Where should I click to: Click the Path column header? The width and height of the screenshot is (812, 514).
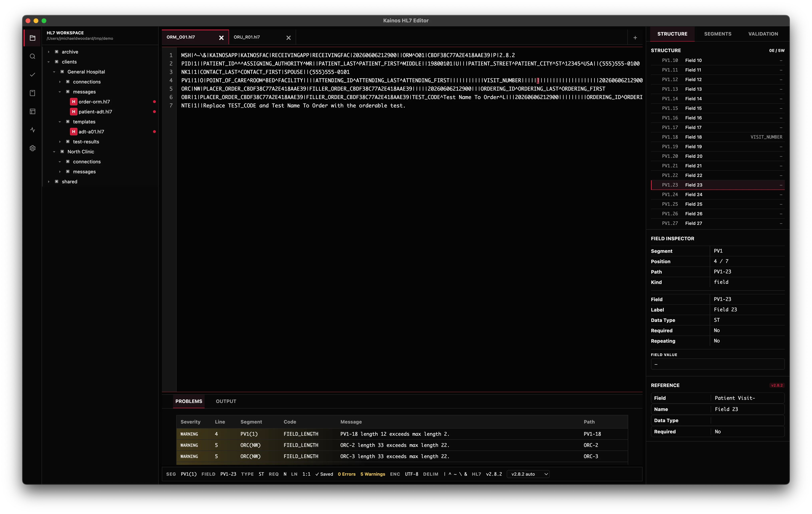589,422
